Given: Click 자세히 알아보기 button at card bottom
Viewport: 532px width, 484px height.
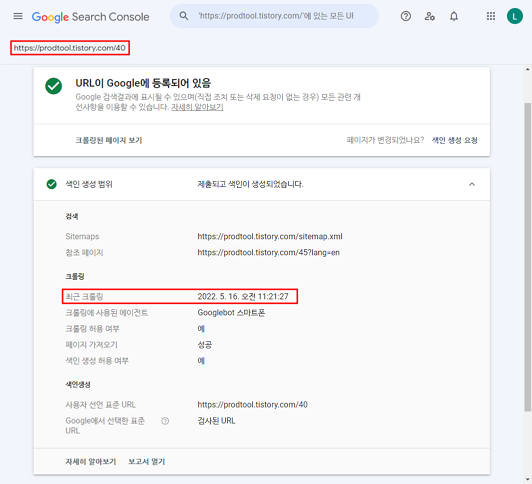Looking at the screenshot, I should click(91, 462).
